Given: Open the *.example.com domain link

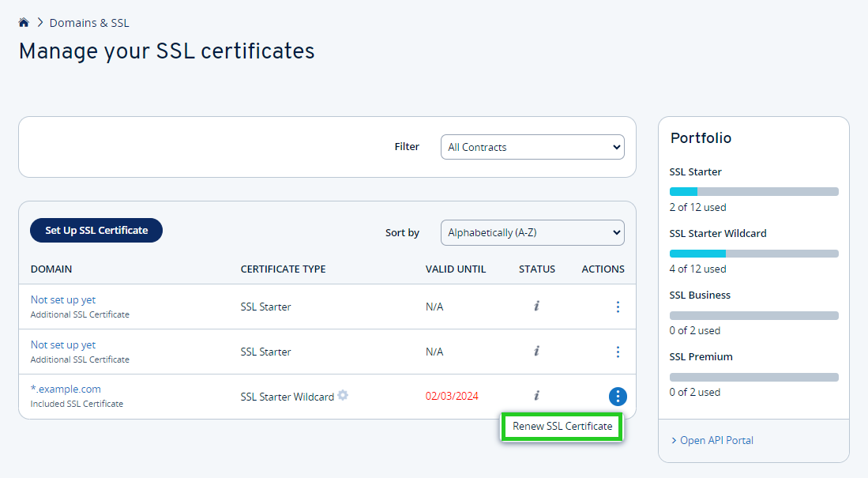Looking at the screenshot, I should pyautogui.click(x=66, y=389).
